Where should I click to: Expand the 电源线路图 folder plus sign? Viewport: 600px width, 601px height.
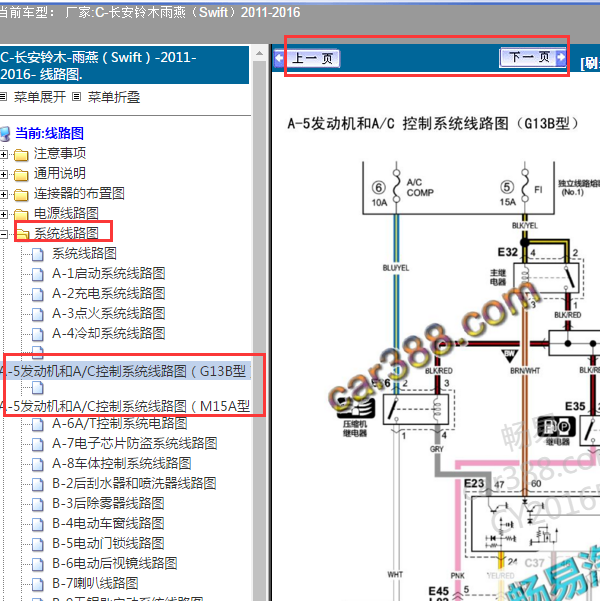[3, 214]
